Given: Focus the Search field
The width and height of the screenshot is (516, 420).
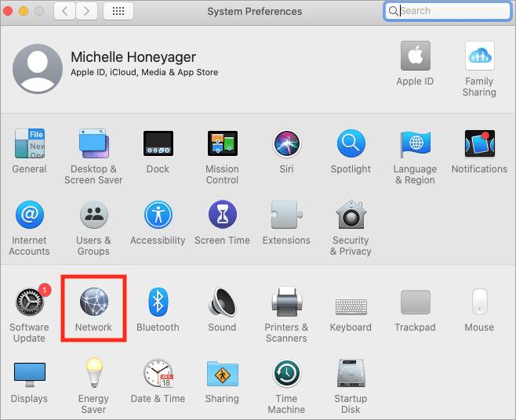Looking at the screenshot, I should click(x=448, y=11).
